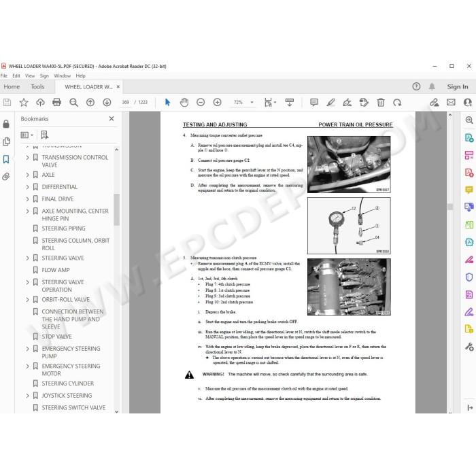Zoom in with the plus circle
The width and height of the screenshot is (476, 476).
pyautogui.click(x=218, y=103)
